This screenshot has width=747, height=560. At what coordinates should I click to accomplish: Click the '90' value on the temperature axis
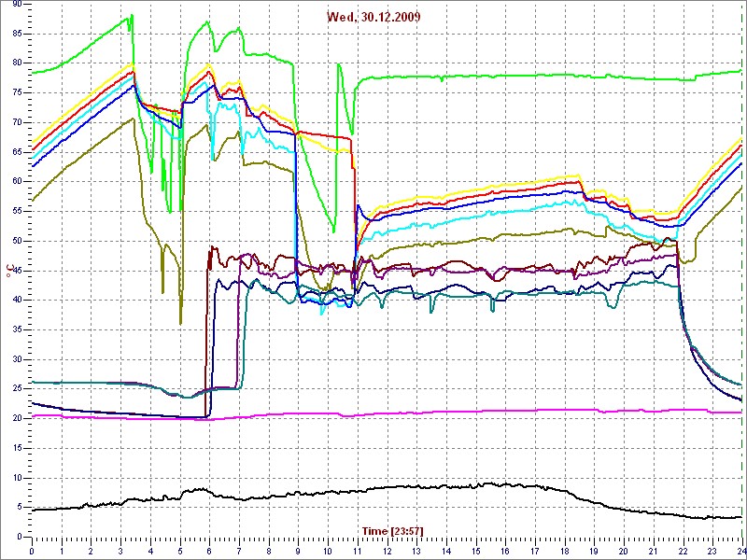pyautogui.click(x=17, y=4)
